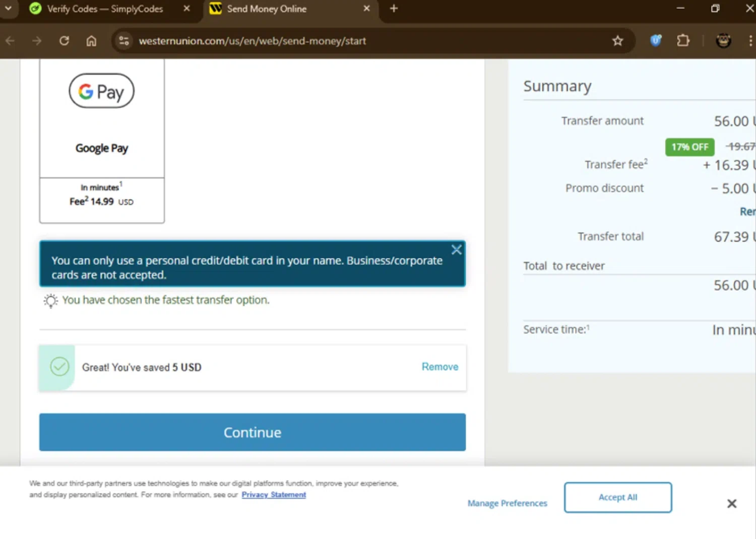Viewport: 756px width, 539px height.
Task: View site information icon in address bar
Action: [124, 41]
